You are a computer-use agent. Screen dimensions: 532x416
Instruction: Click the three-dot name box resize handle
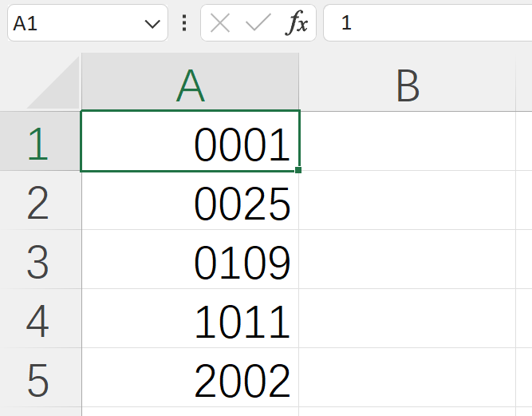(x=184, y=23)
